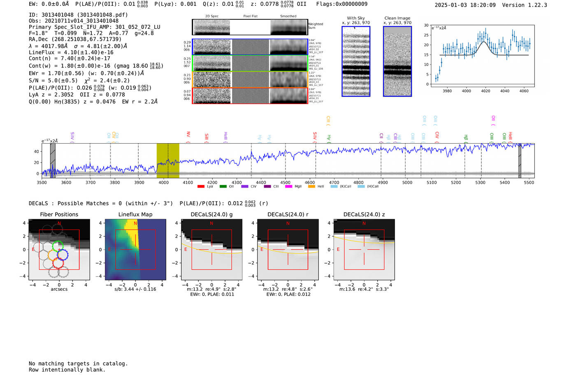This screenshot has width=576, height=392.
Task: Click the RA,Dec coordinates text
Action: click(75, 39)
